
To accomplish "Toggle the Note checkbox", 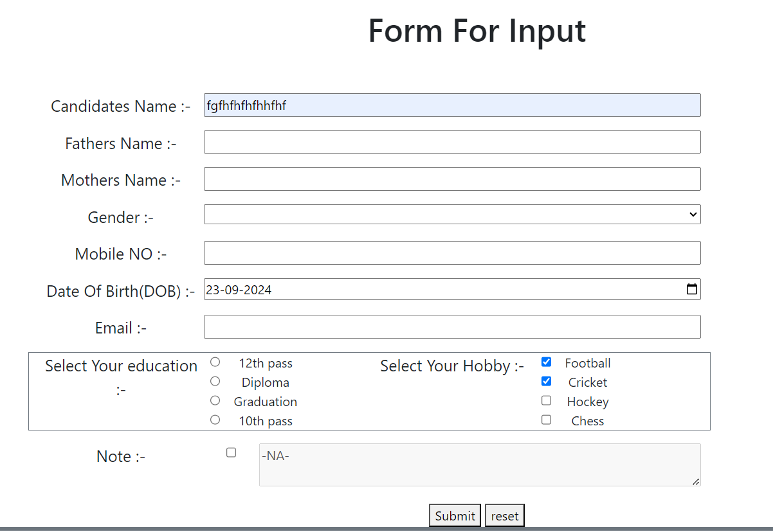I will pos(232,453).
